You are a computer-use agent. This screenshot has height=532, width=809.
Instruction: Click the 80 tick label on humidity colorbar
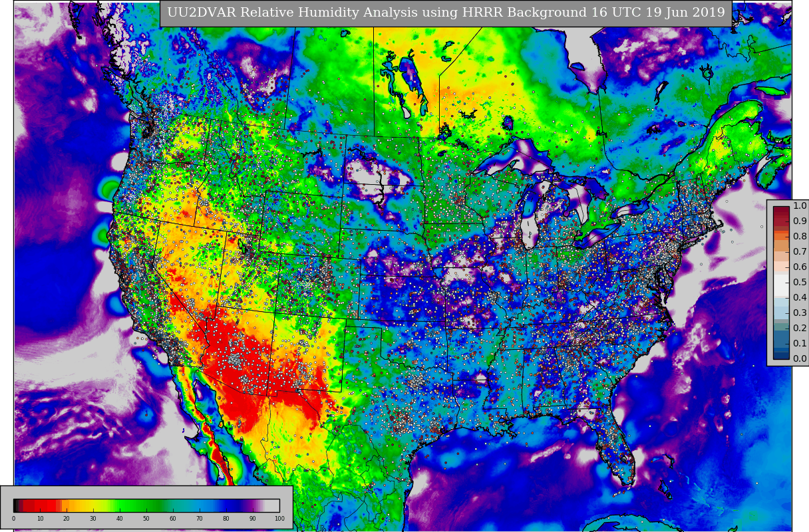226,519
